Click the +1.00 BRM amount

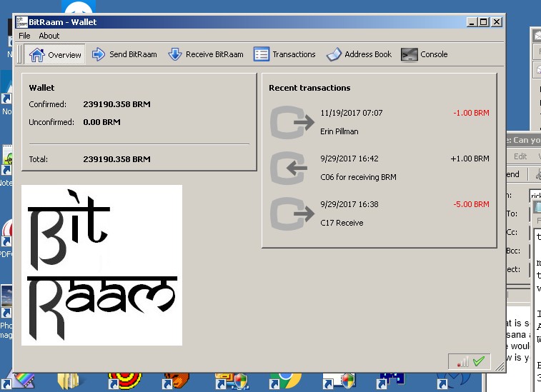pyautogui.click(x=470, y=159)
